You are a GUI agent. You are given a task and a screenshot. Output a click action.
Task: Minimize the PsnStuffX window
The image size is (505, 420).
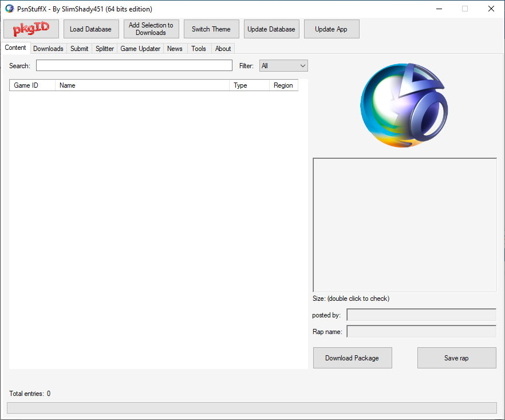click(439, 9)
